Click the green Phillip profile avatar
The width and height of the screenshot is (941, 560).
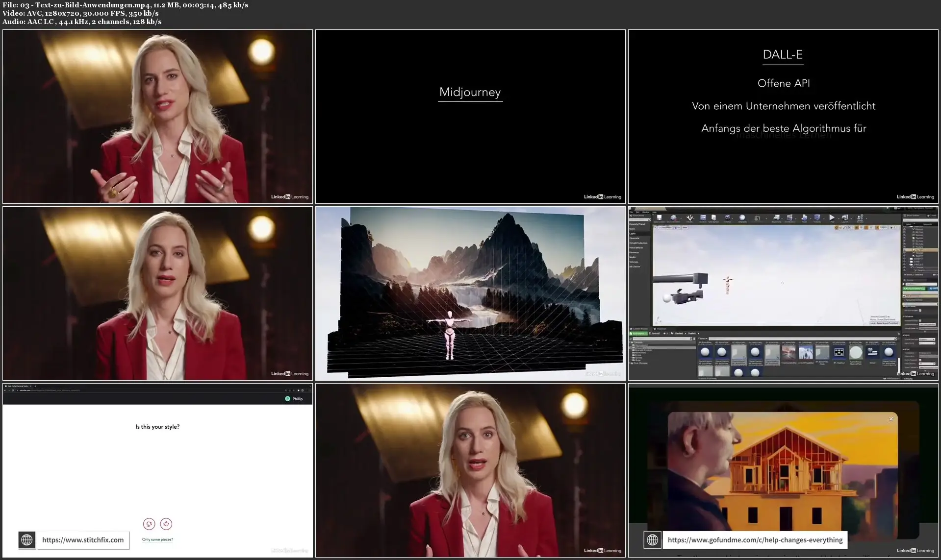click(287, 399)
